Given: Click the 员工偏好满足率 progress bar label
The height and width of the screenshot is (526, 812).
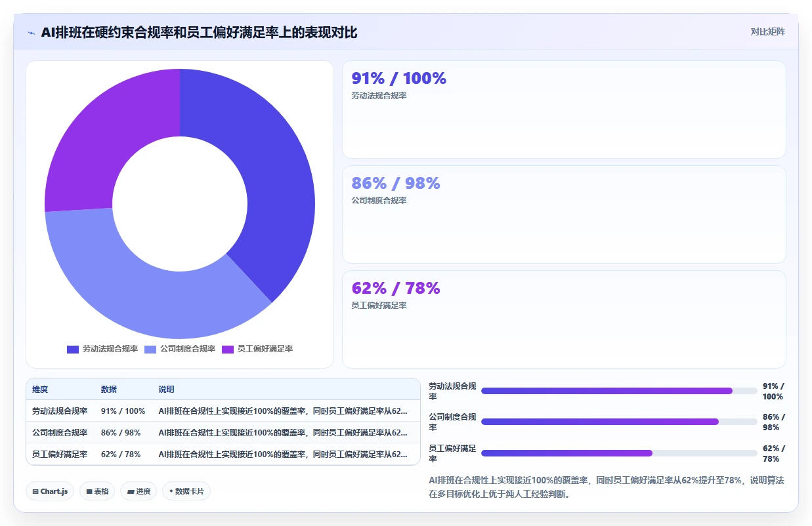Looking at the screenshot, I should 452,453.
